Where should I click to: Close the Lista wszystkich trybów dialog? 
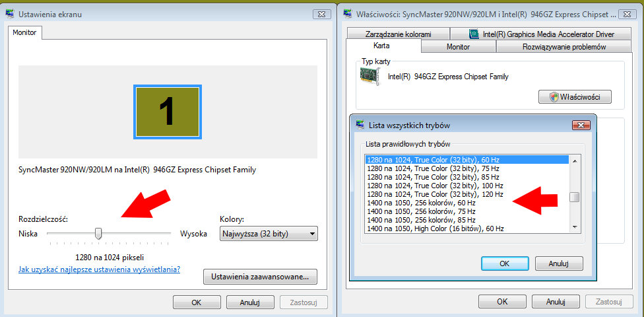[581, 125]
